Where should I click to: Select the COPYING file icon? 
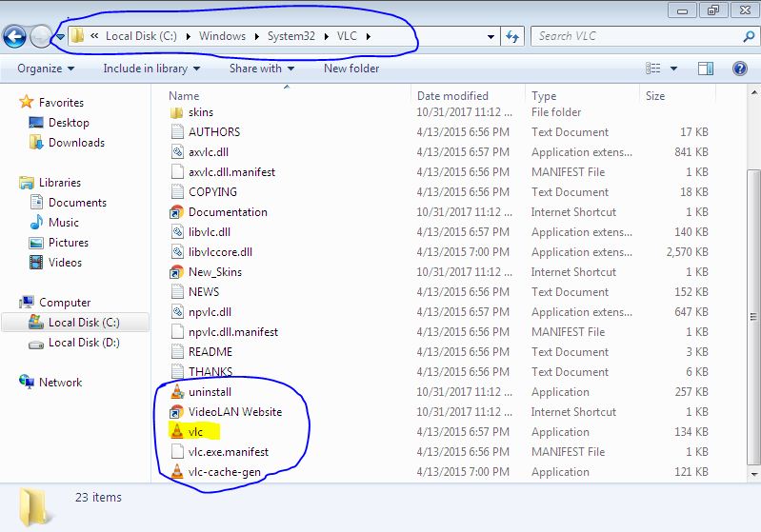[177, 191]
